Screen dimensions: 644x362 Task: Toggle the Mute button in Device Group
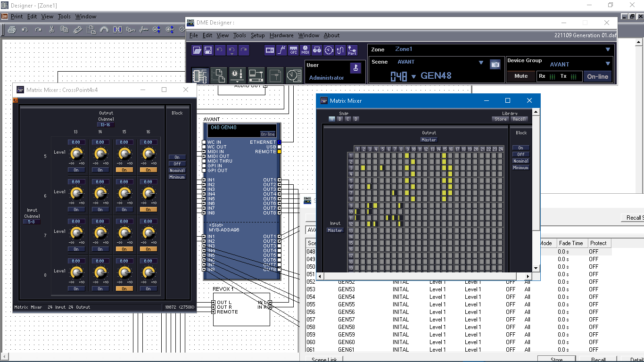(521, 76)
